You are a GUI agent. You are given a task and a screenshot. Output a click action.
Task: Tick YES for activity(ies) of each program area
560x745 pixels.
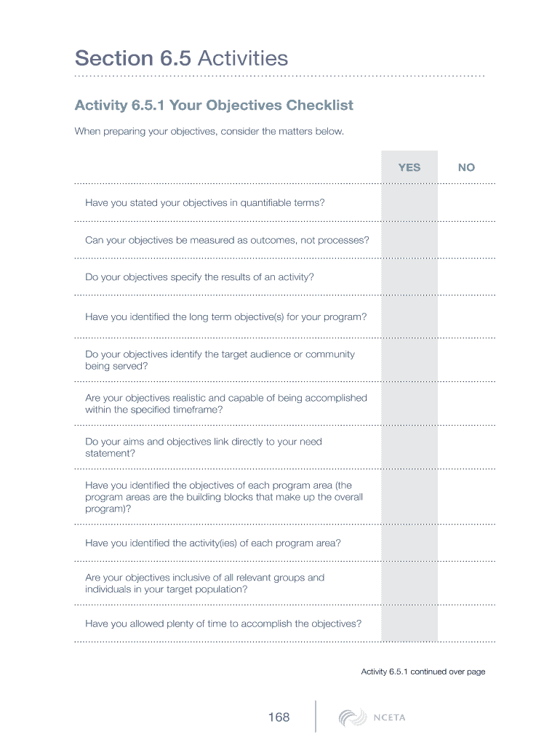coord(409,543)
